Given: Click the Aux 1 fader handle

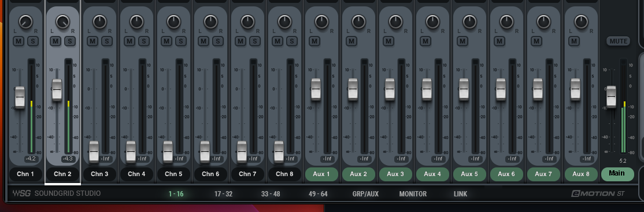Looking at the screenshot, I should [x=316, y=89].
